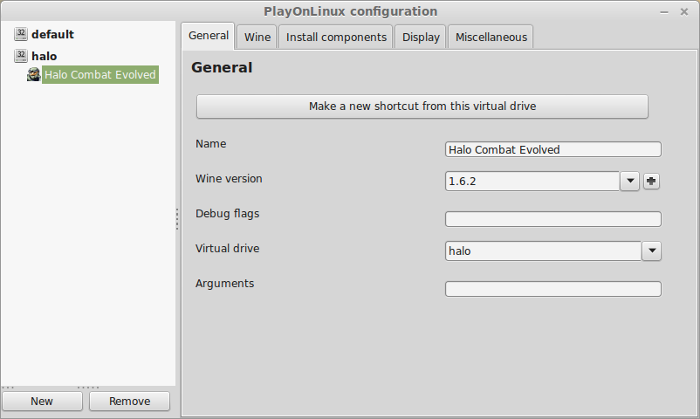This screenshot has height=419, width=700.
Task: Click the Debug flags input field
Action: coord(553,219)
